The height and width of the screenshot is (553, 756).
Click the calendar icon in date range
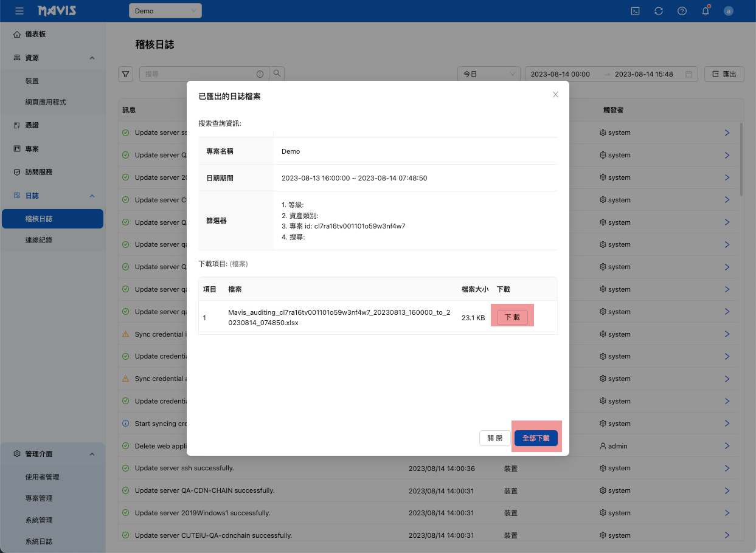point(688,74)
